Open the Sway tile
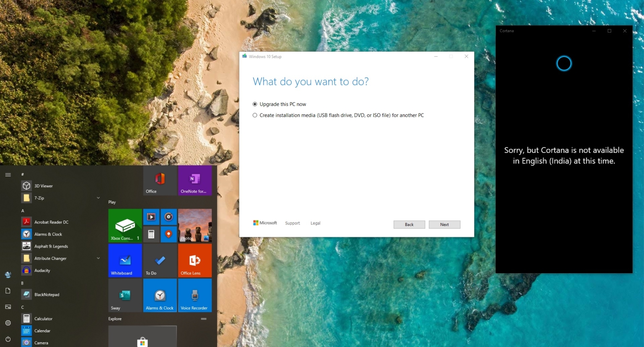 click(125, 295)
